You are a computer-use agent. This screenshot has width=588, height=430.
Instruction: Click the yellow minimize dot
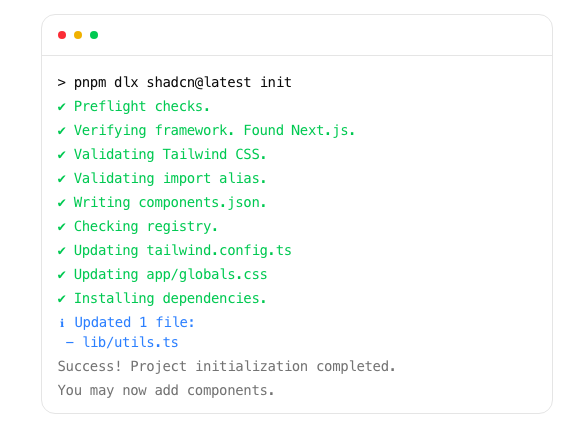click(78, 35)
